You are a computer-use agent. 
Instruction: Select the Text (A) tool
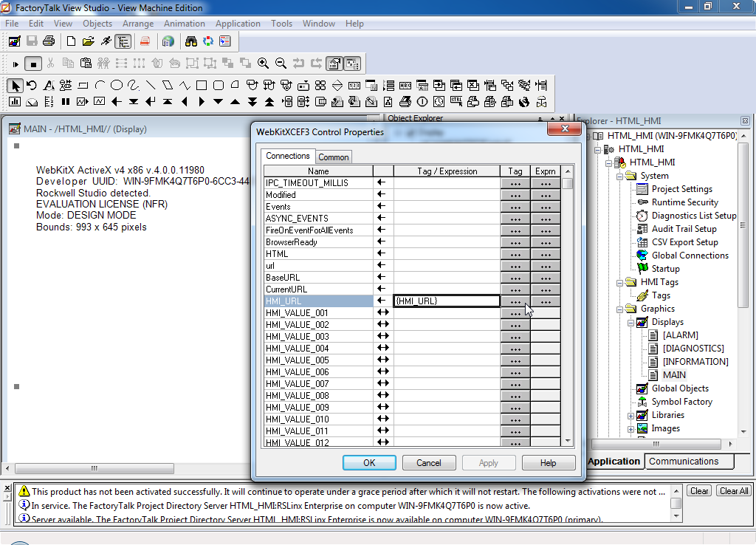tap(49, 86)
